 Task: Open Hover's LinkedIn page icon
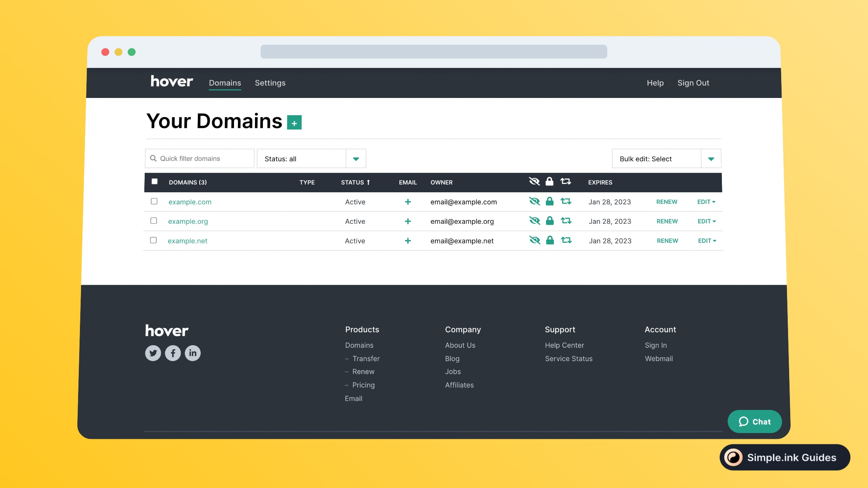(x=193, y=353)
